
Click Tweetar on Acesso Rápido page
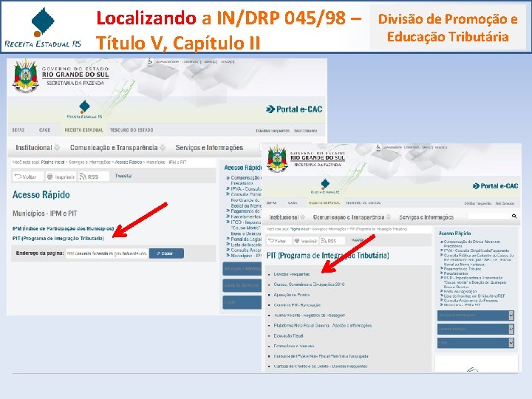(123, 176)
